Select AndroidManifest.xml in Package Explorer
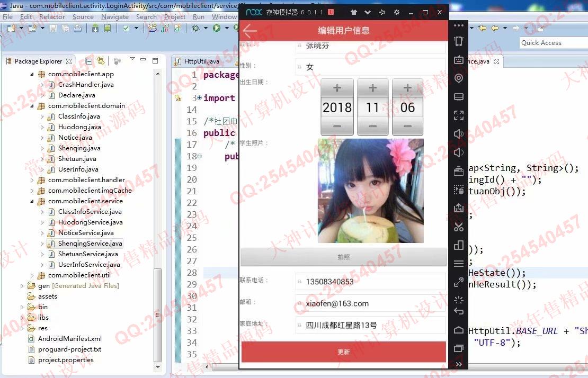This screenshot has width=588, height=378. click(70, 339)
